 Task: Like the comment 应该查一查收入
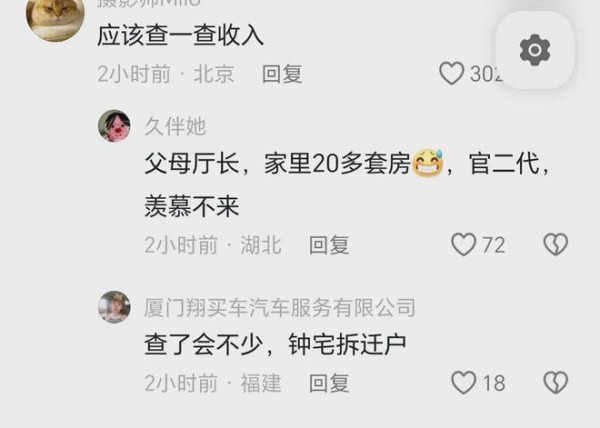[x=452, y=73]
